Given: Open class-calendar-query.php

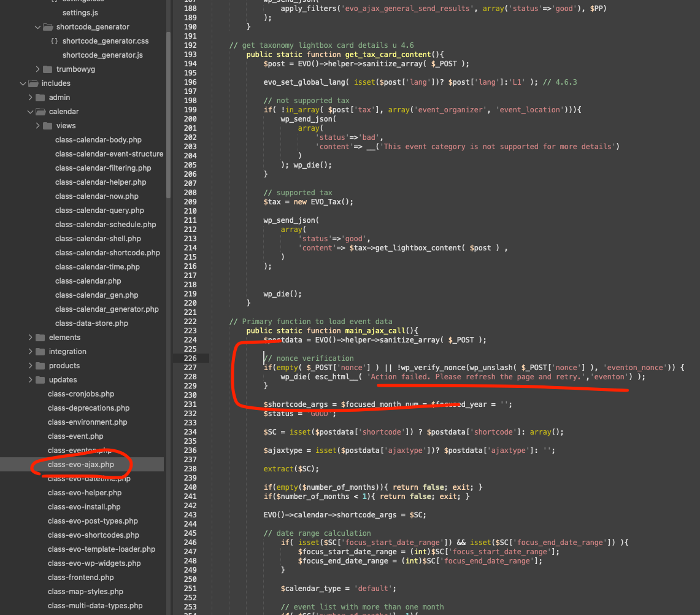Looking at the screenshot, I should click(99, 211).
